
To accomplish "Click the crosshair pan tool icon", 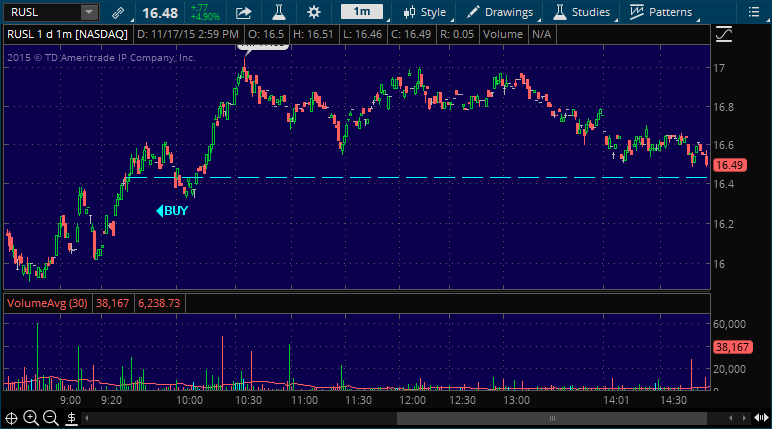I will (11, 418).
